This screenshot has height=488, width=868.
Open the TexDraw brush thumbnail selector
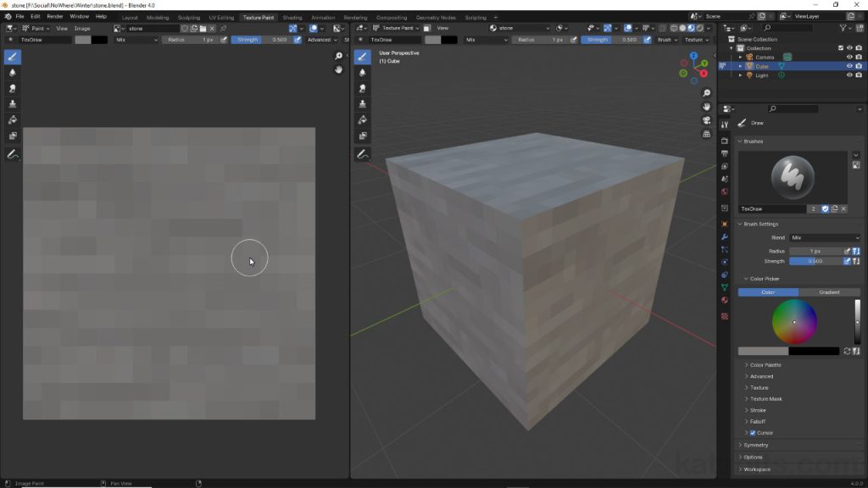point(793,178)
